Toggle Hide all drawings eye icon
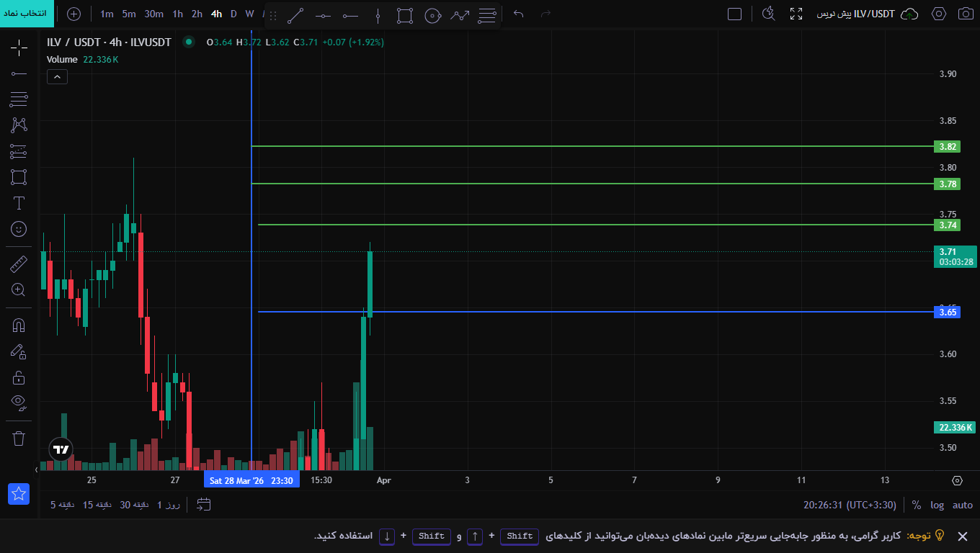The image size is (980, 553). coord(19,403)
